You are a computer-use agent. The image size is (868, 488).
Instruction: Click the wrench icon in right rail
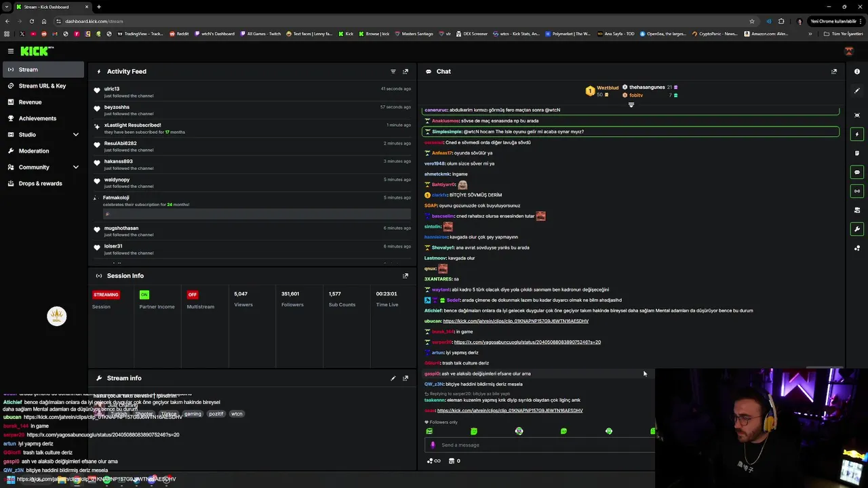click(857, 229)
